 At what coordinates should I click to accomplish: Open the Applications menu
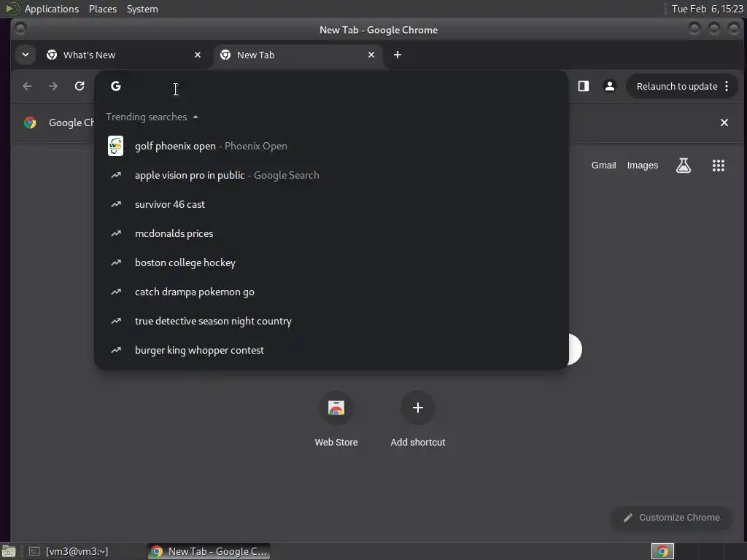pyautogui.click(x=52, y=9)
